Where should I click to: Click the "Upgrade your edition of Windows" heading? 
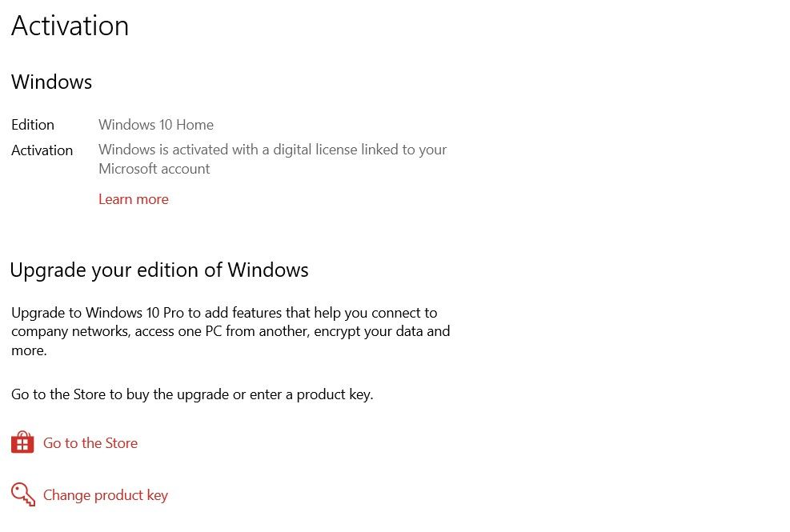point(159,270)
